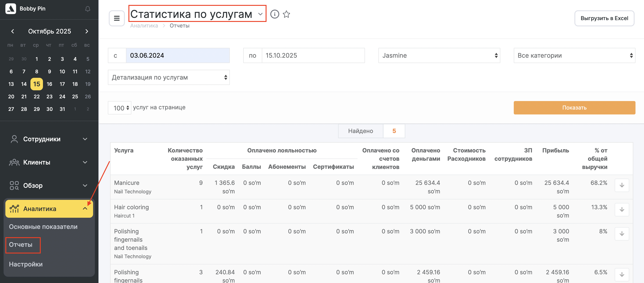The image size is (644, 283).
Task: Open Отчеты in sidebar
Action: (x=21, y=245)
